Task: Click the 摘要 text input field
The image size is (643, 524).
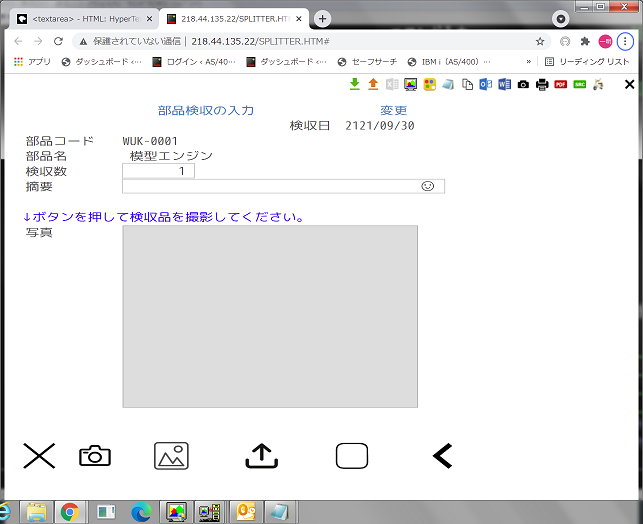Action: point(270,186)
